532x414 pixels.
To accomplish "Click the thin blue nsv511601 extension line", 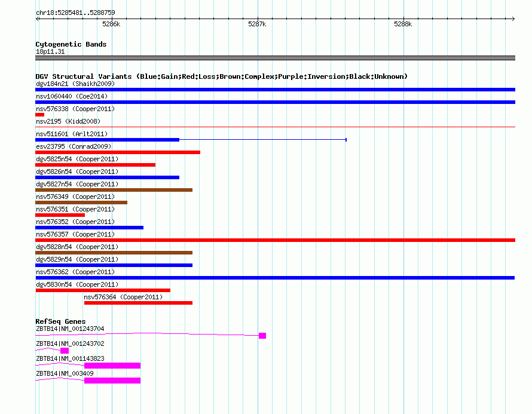I will click(x=263, y=140).
